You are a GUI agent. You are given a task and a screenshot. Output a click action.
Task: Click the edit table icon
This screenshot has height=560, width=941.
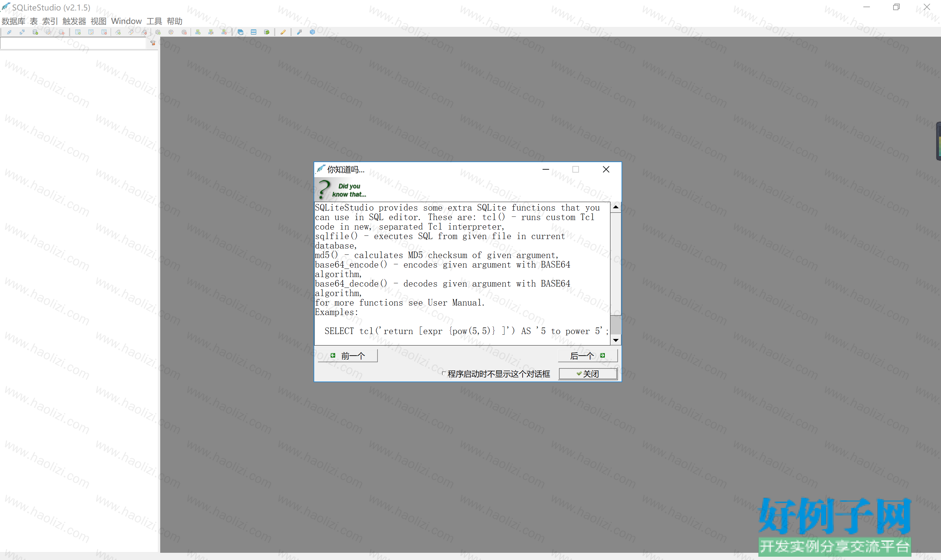click(x=91, y=32)
